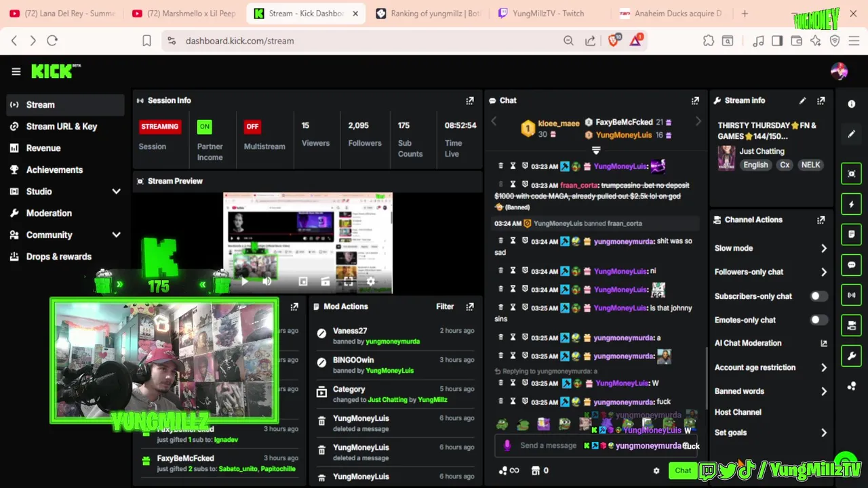Image resolution: width=868 pixels, height=488 pixels.
Task: Open the chat shop icon showing 0
Action: click(x=540, y=470)
